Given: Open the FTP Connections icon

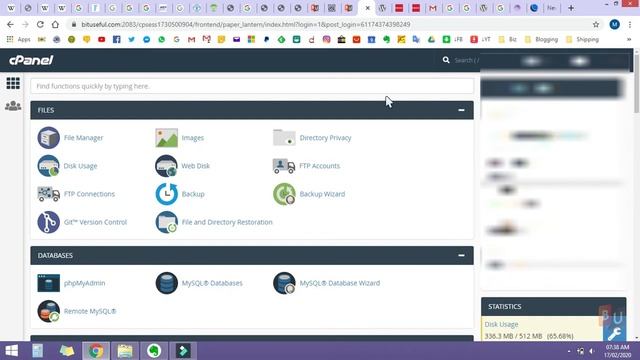Looking at the screenshot, I should (x=49, y=194).
